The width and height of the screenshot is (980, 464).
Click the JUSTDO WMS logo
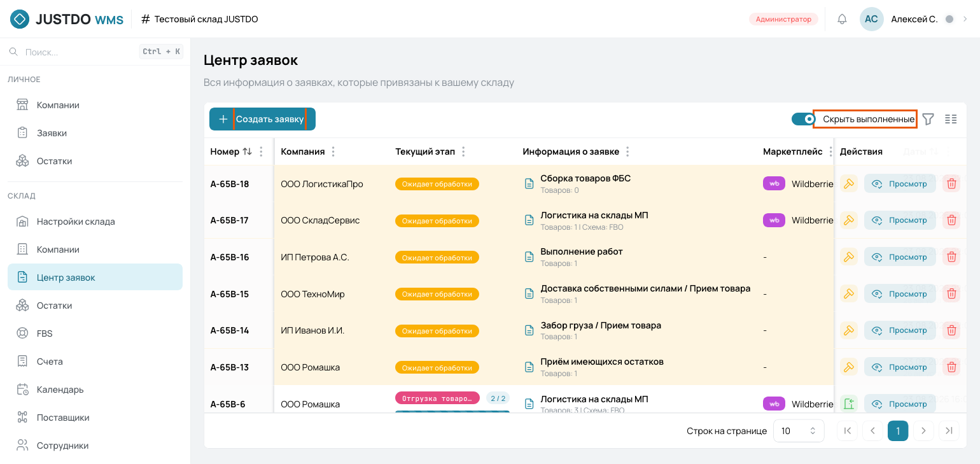point(67,19)
